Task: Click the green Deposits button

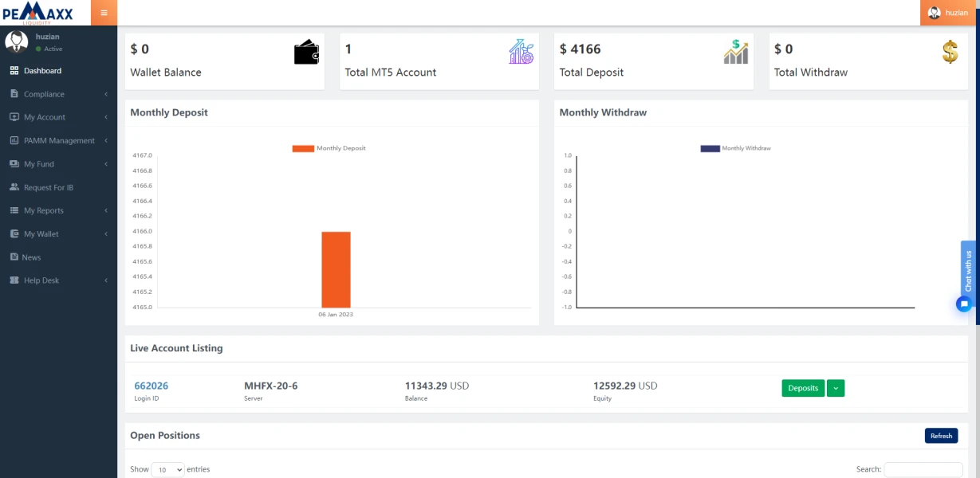Action: [x=803, y=388]
